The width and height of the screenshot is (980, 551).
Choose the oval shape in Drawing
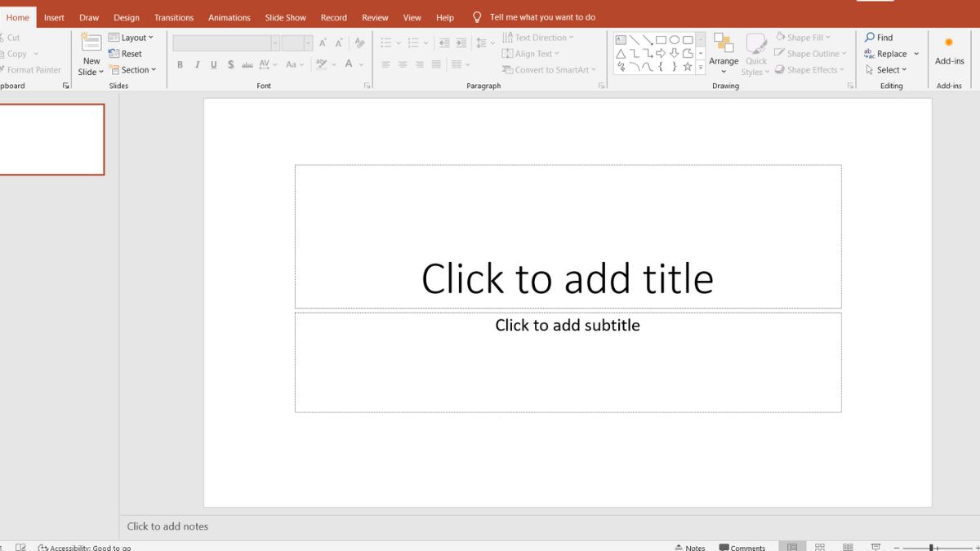click(675, 39)
